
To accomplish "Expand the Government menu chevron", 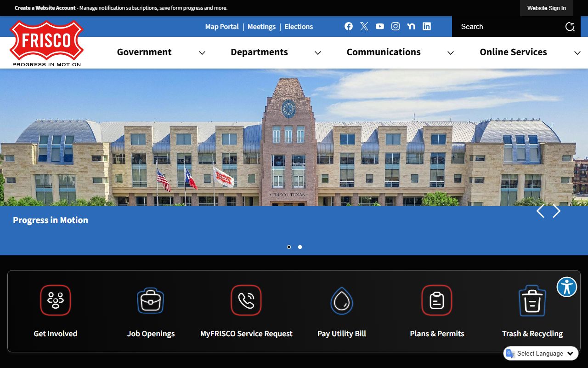I will point(202,53).
